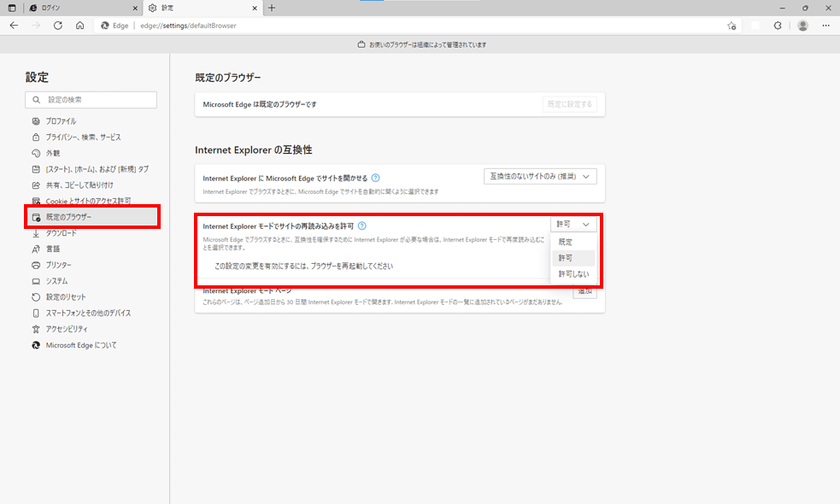Show help for Internet Explorer モード reload setting
The width and height of the screenshot is (840, 504).
coord(362,226)
